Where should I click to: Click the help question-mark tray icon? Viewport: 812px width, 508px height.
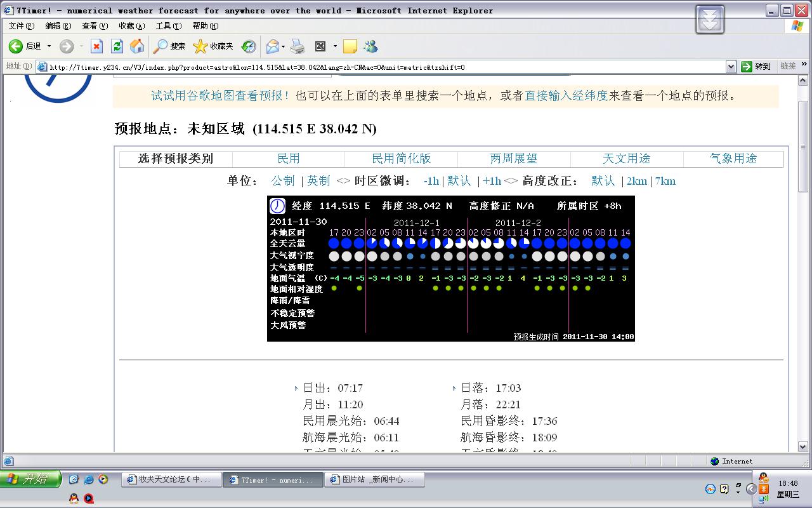[x=724, y=489]
